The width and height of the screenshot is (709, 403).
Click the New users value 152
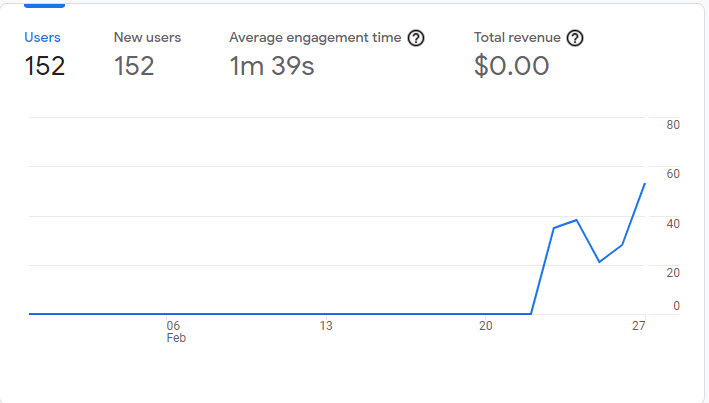(x=134, y=66)
